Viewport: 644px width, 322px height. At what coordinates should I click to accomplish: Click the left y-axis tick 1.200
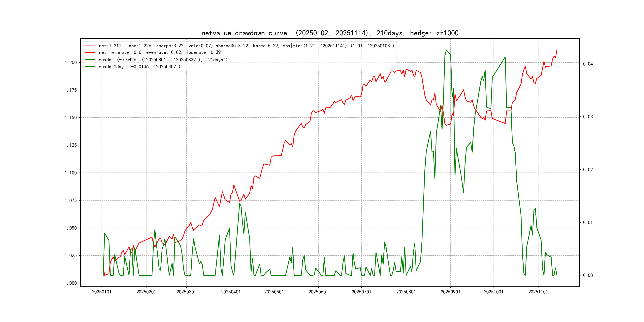click(71, 62)
